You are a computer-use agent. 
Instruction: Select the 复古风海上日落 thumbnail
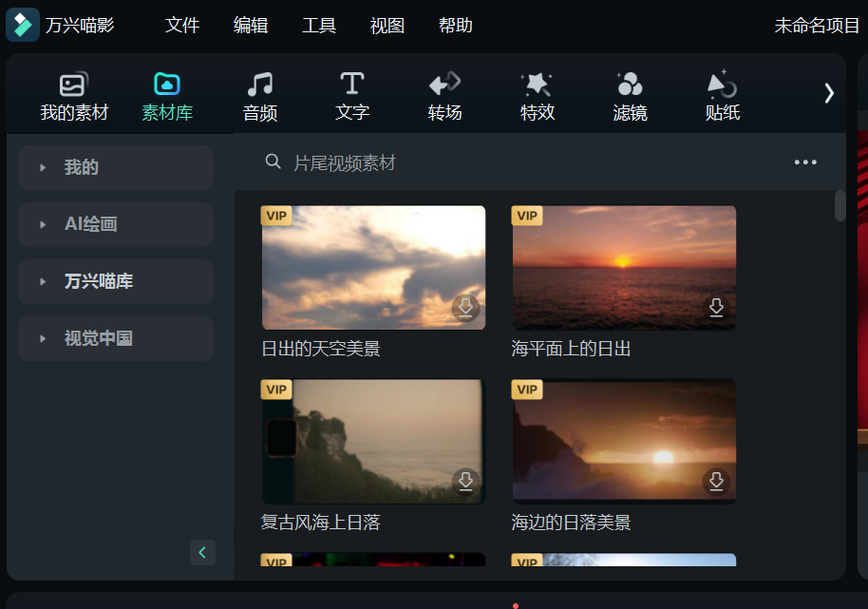click(372, 441)
